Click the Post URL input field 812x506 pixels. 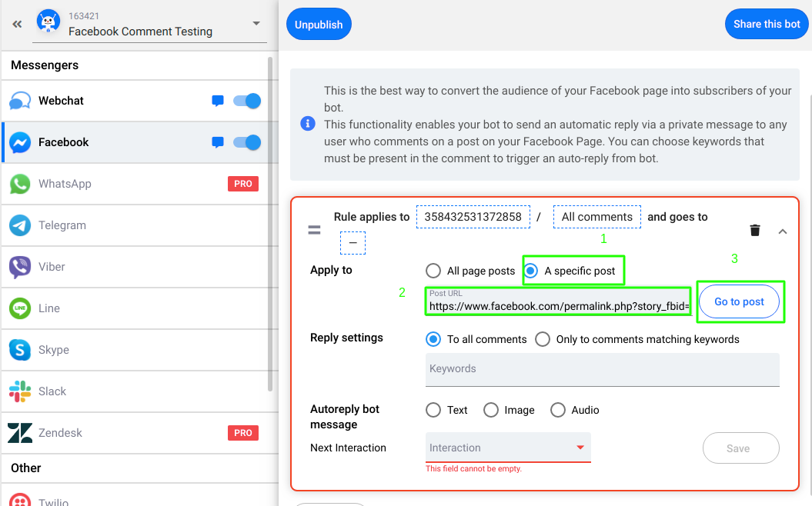tap(558, 301)
